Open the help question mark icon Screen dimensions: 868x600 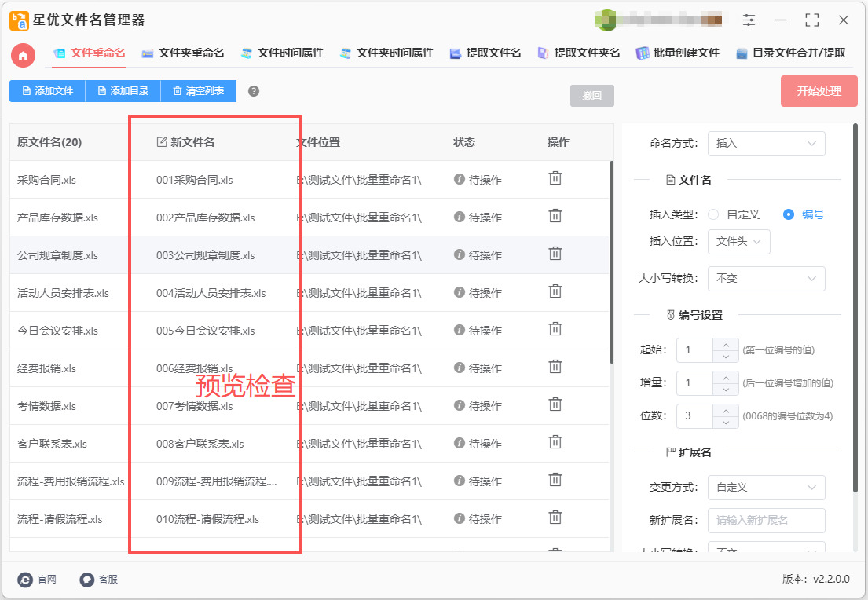point(254,91)
